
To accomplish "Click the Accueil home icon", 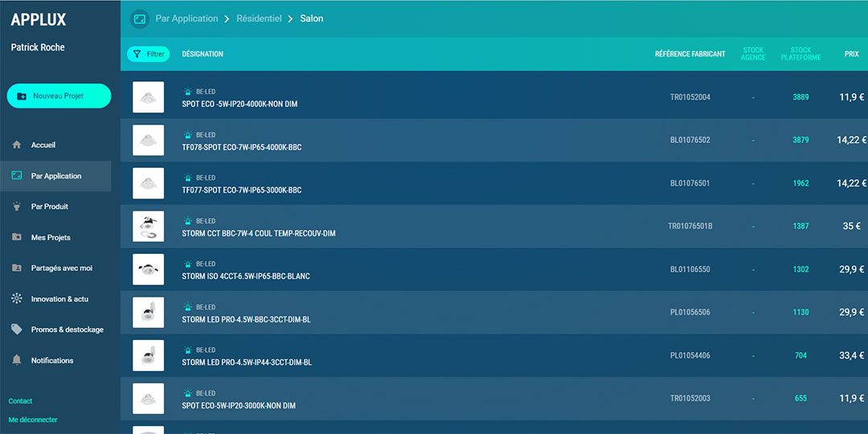I will point(17,145).
